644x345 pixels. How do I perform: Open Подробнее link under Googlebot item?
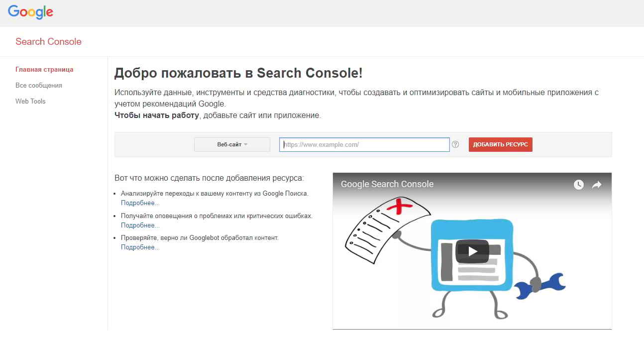[140, 247]
